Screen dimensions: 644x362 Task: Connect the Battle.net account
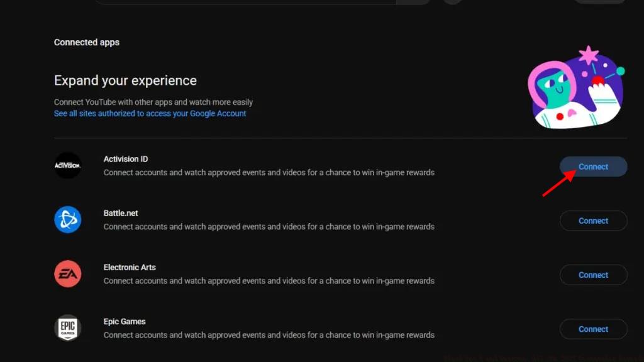click(592, 221)
